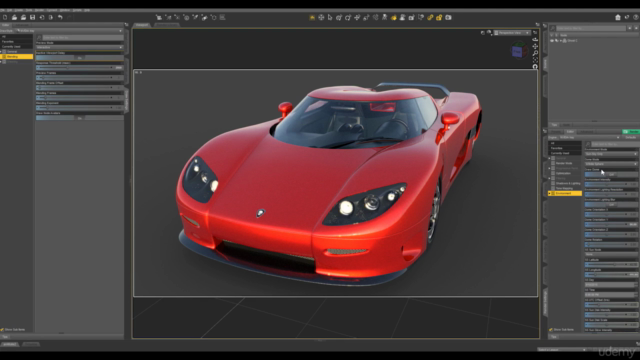Switch to the Editor tab in Render Settings

click(570, 131)
